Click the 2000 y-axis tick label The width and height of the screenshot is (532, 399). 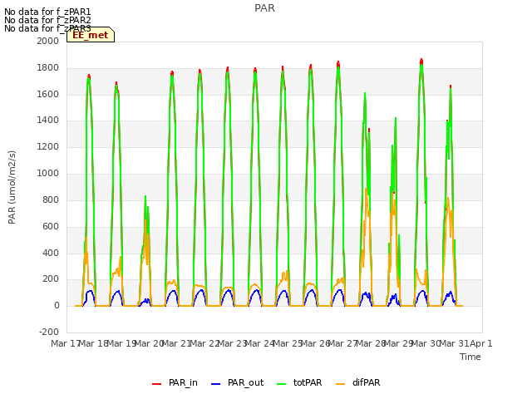click(x=48, y=41)
